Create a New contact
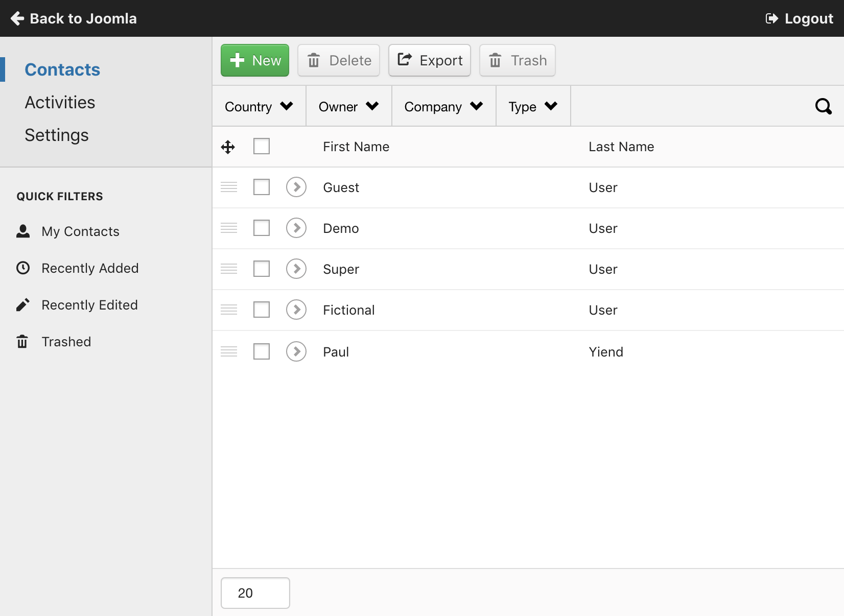This screenshot has width=844, height=616. [x=255, y=60]
